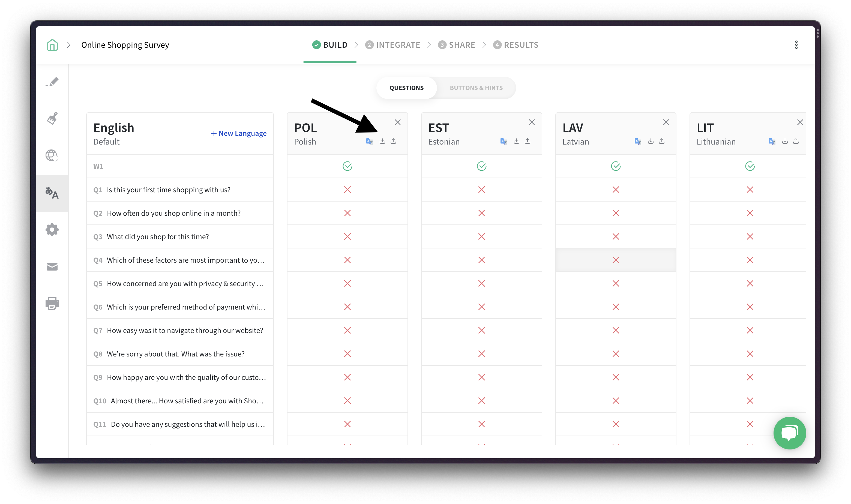Select Q10 'Almost there...' row
The image size is (851, 504).
180,401
